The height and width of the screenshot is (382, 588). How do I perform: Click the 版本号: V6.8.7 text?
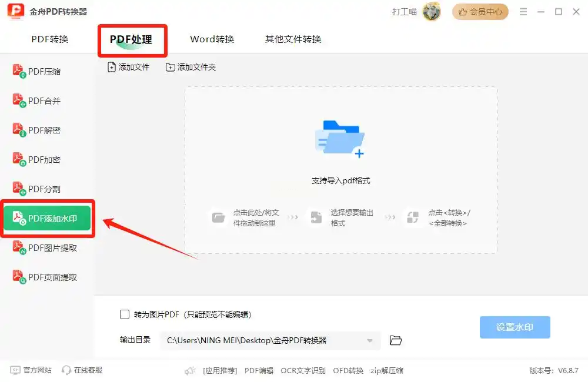click(x=554, y=370)
